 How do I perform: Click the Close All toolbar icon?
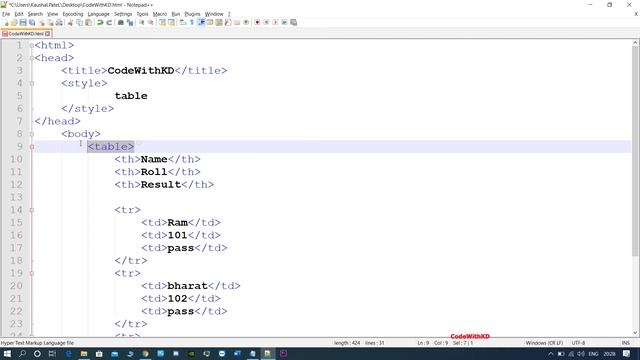click(50, 22)
